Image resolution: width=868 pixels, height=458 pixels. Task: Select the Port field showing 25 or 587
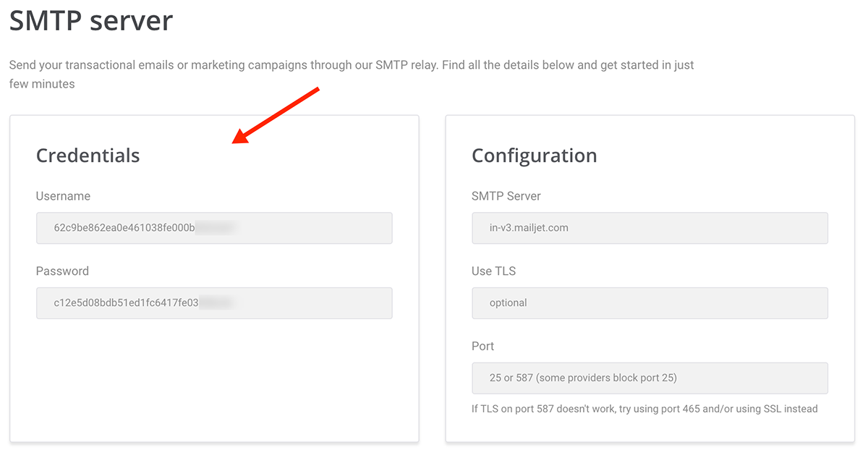pyautogui.click(x=650, y=378)
